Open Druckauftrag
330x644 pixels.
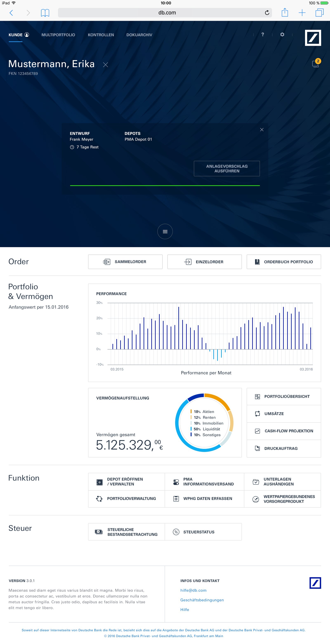pyautogui.click(x=284, y=448)
